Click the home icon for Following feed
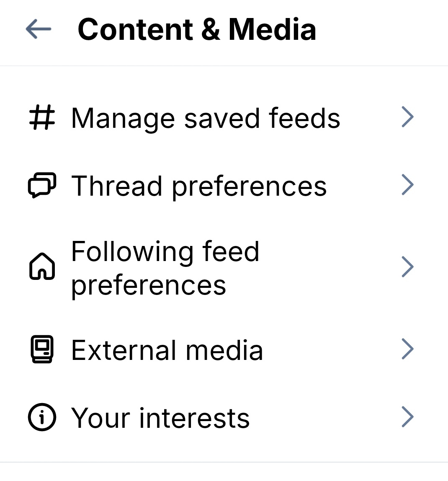Viewport: 448px width, 481px height. click(x=42, y=266)
